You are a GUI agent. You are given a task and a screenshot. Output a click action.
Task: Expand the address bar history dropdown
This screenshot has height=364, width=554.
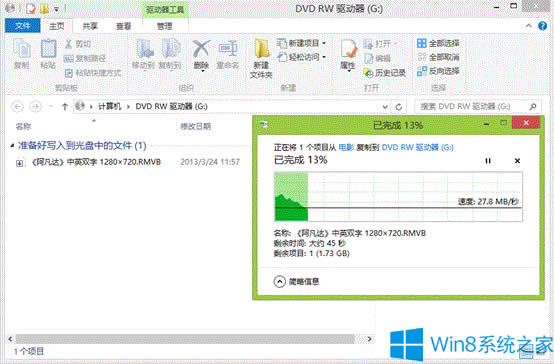pos(385,107)
